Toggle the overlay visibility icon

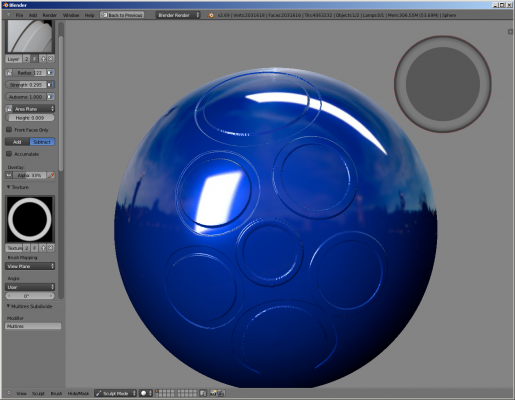click(9, 175)
